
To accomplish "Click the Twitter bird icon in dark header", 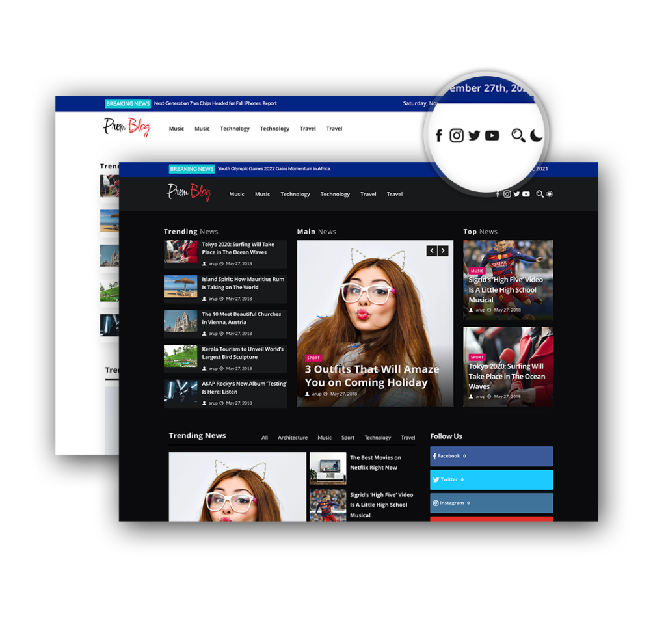I will [x=516, y=194].
